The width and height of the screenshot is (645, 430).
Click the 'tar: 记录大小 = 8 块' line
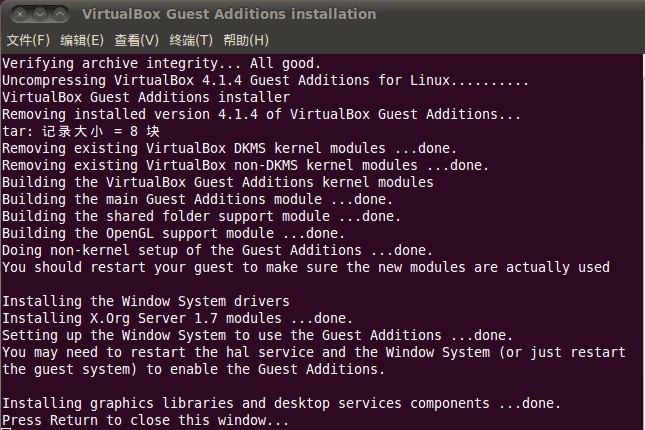pyautogui.click(x=81, y=131)
